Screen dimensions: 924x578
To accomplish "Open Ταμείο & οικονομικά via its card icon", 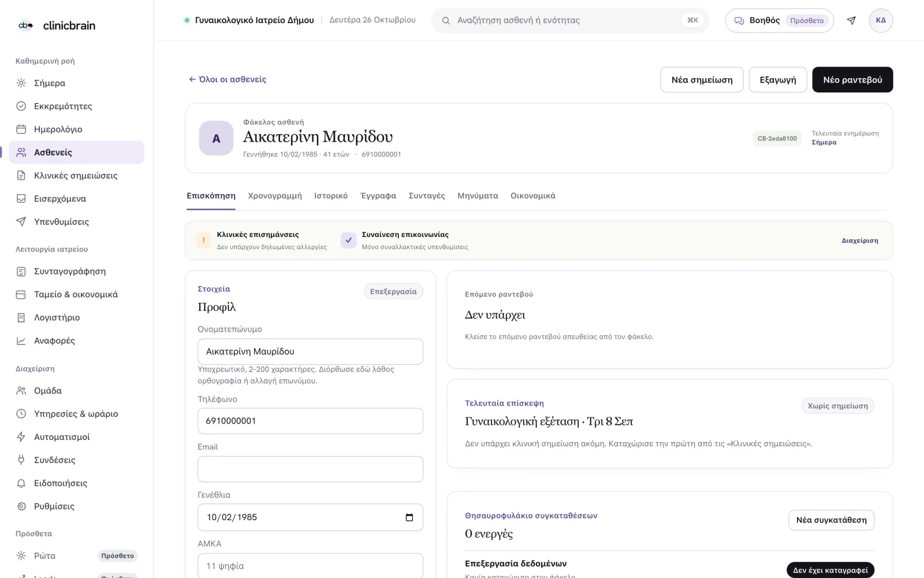I will (21, 294).
